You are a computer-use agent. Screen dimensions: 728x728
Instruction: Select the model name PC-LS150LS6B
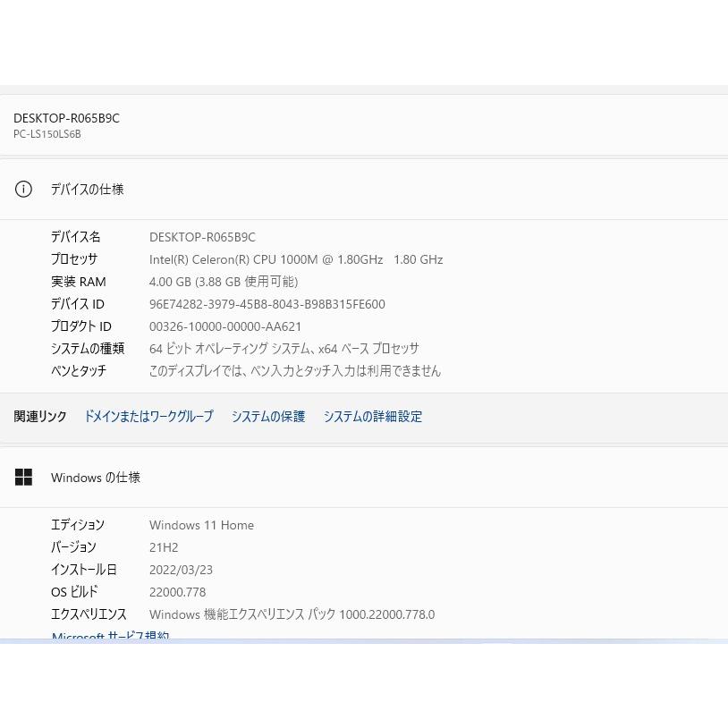pos(47,134)
